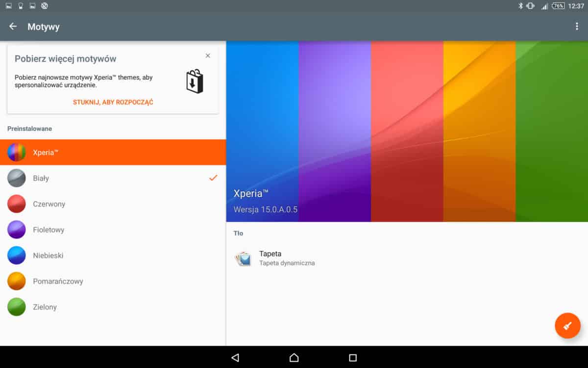Select the Xperia multicolor theme icon
The image size is (588, 368).
17,152
